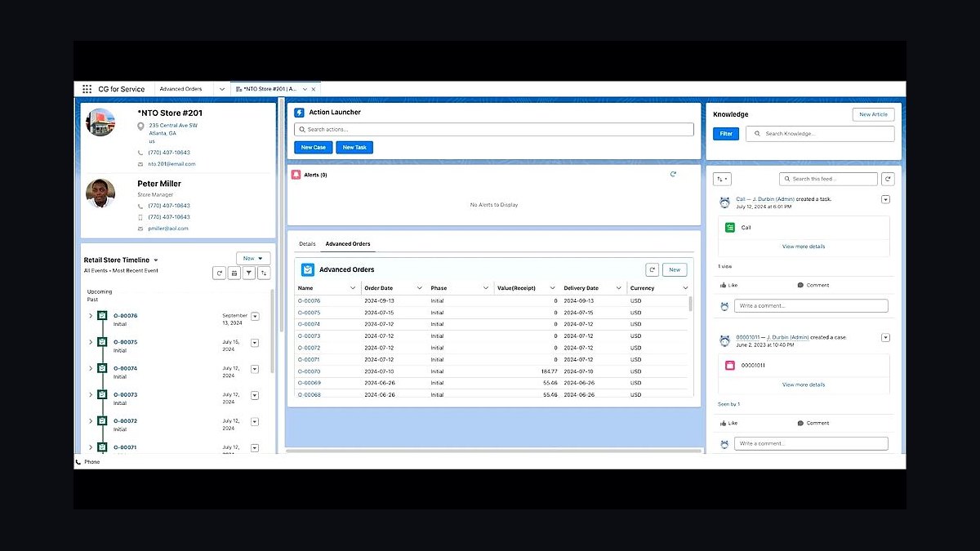Click the timeline sort arrows icon

264,273
